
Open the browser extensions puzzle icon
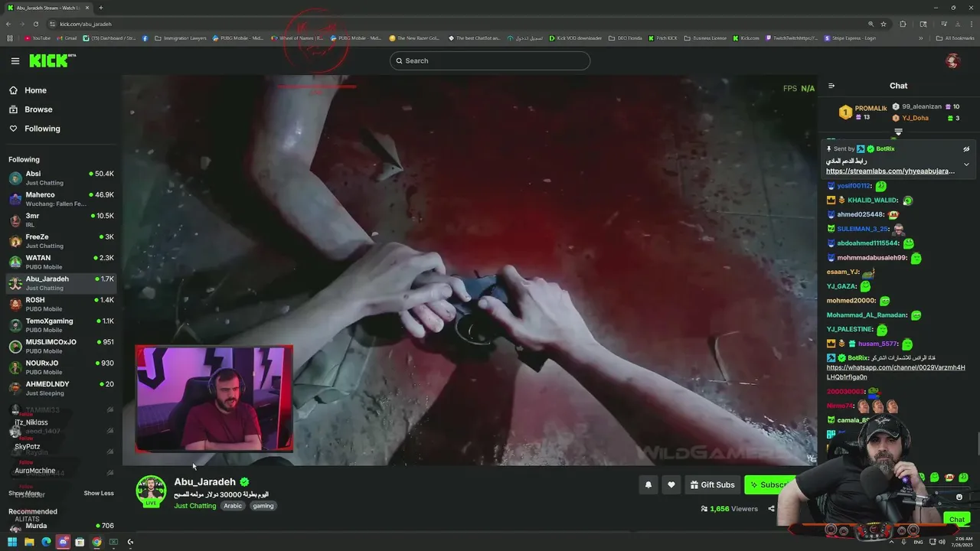pos(903,24)
